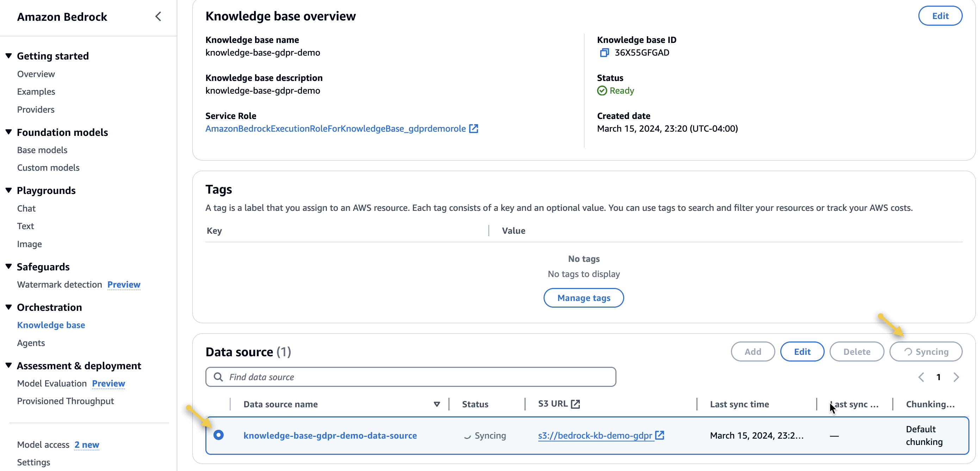Go to previous data source page
Screen dimensions: 980x471
click(x=921, y=377)
